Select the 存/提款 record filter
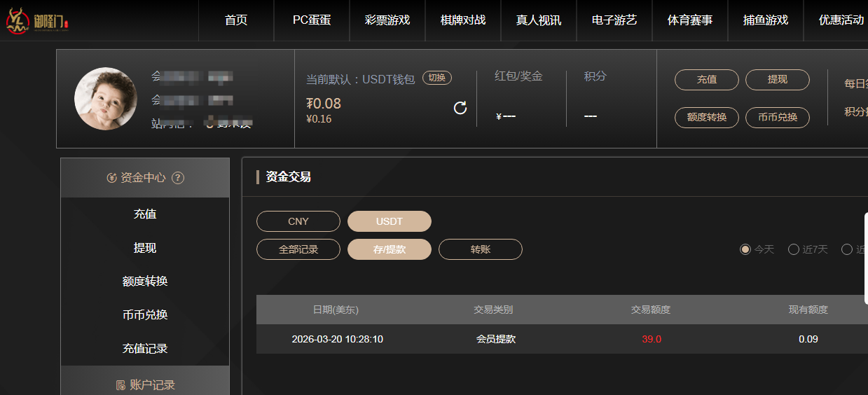Screen dimensions: 868x395 pos(390,249)
